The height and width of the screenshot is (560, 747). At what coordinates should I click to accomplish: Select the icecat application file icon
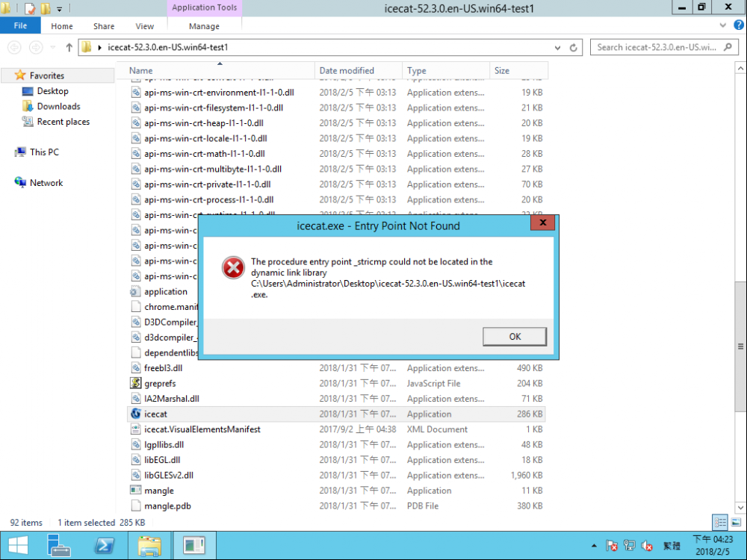134,414
